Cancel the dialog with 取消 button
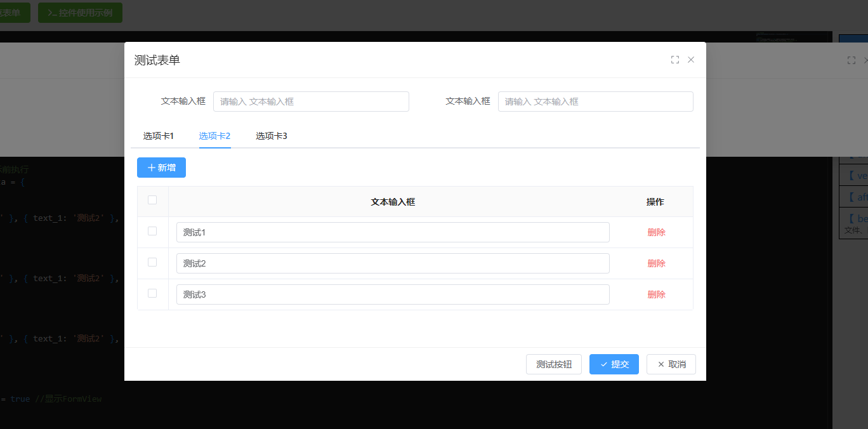The image size is (868, 429). pos(671,364)
